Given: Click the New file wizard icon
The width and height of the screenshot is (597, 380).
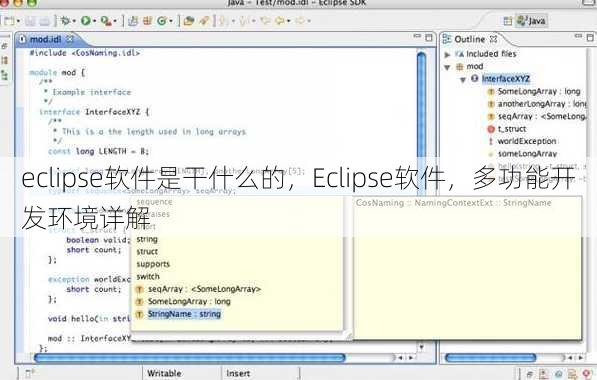Looking at the screenshot, I should [x=8, y=21].
